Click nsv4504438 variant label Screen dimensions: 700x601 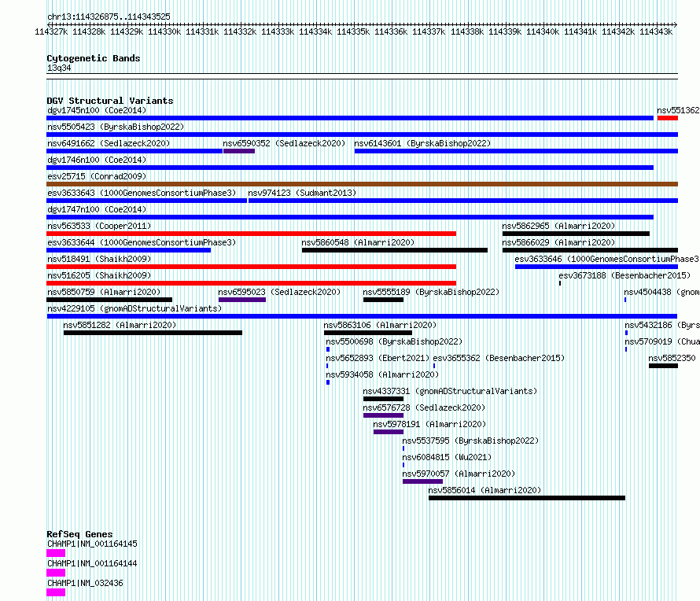pyautogui.click(x=661, y=292)
